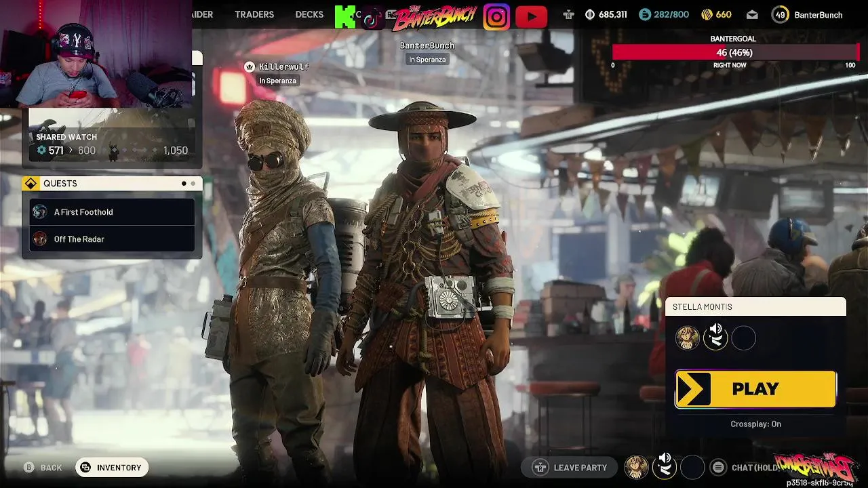This screenshot has height=488, width=868.
Task: Open the Off The Radar quest
Action: [x=112, y=239]
